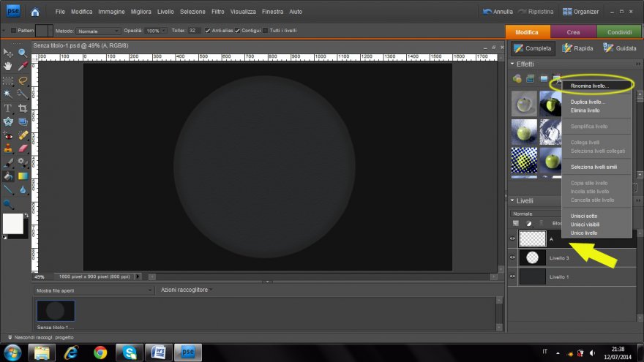The width and height of the screenshot is (644, 362).
Task: Select the Eyedropper tool
Action: [23, 67]
